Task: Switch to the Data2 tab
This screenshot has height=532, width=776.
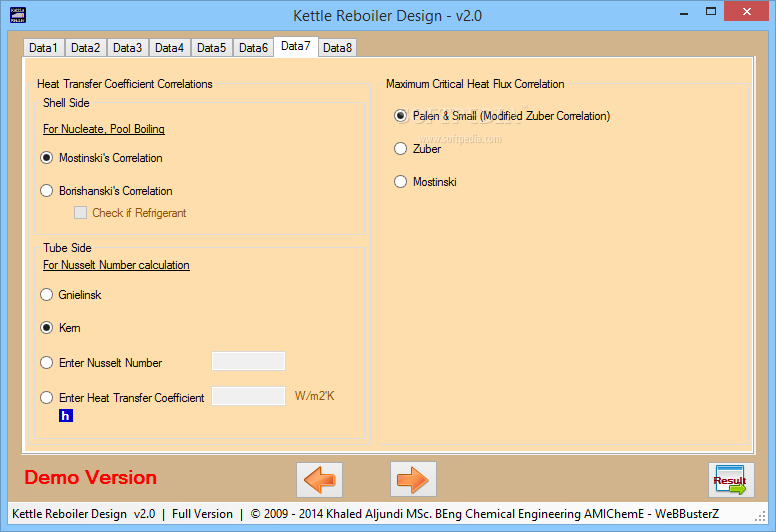Action: coord(86,48)
